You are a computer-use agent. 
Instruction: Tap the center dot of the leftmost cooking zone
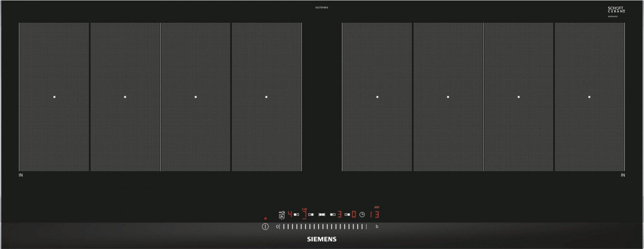tap(54, 97)
